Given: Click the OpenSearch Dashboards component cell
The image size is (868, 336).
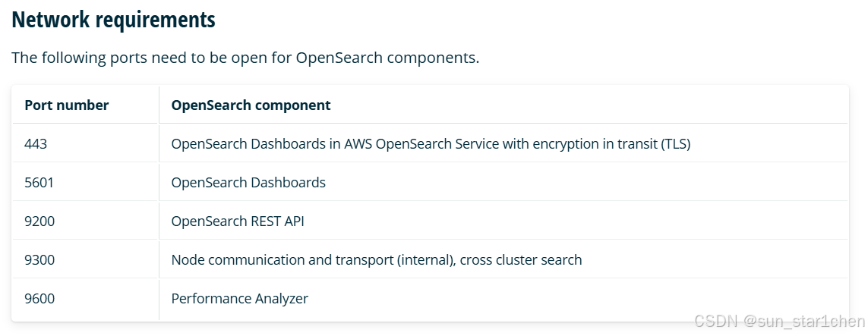Looking at the screenshot, I should pyautogui.click(x=248, y=182).
